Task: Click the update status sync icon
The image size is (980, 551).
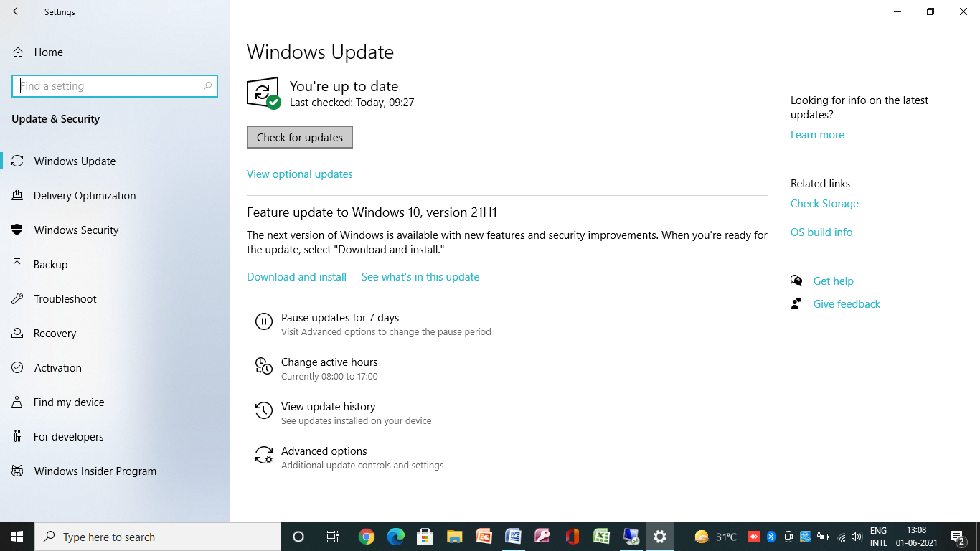Action: 263,93
